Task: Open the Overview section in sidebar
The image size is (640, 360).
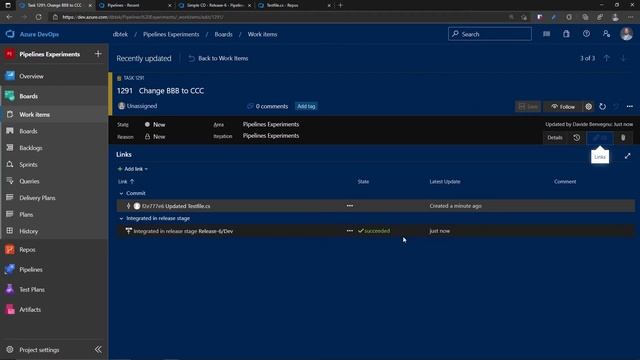Action: pyautogui.click(x=31, y=76)
